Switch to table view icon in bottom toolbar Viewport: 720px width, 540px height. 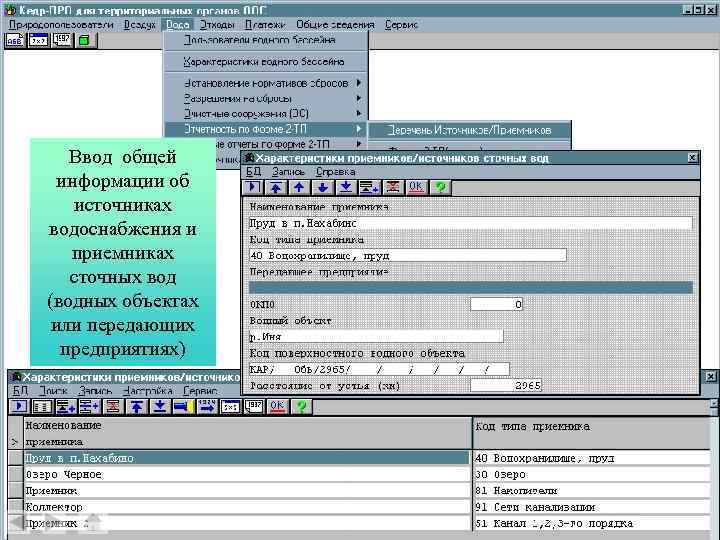(x=42, y=406)
